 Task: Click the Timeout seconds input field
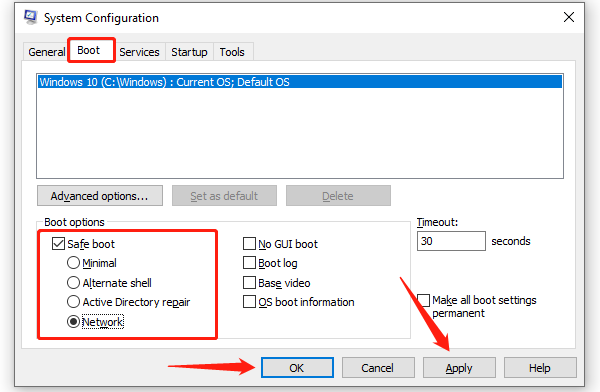[x=451, y=241]
